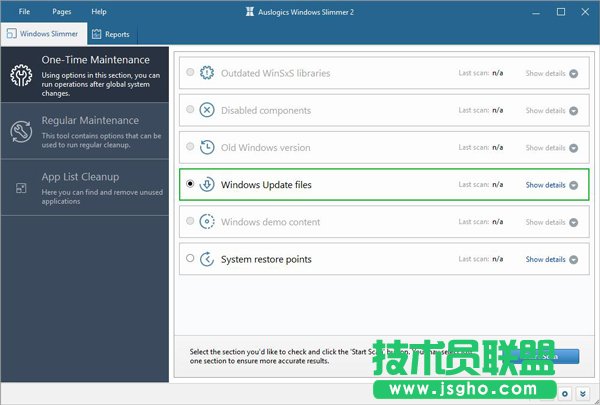Expand details arrow for Outdated WinSxS libraries
The height and width of the screenshot is (405, 600).
click(x=574, y=73)
